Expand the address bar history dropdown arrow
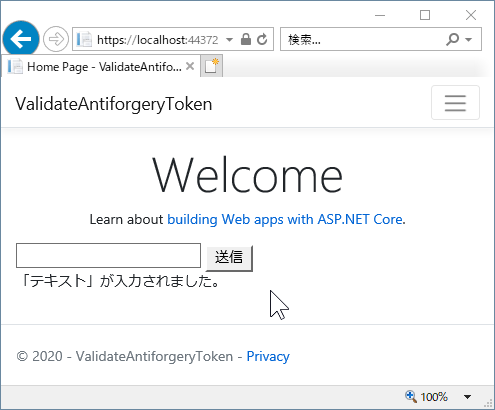 (229, 40)
